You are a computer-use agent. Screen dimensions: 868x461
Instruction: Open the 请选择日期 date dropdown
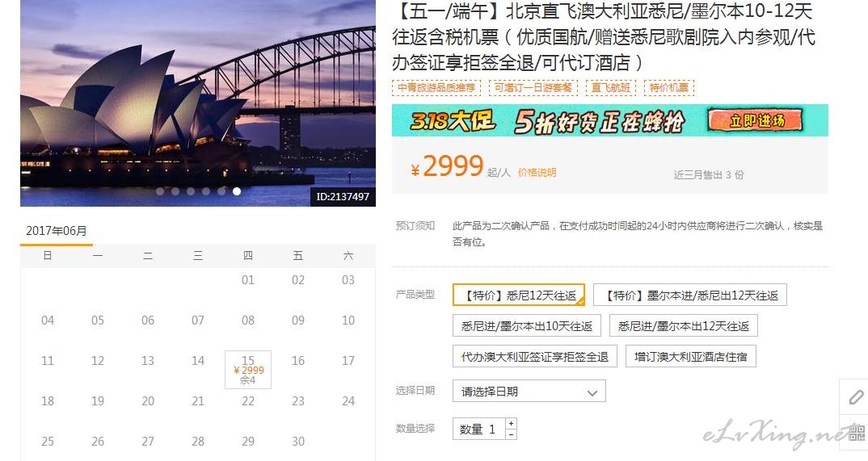click(529, 392)
